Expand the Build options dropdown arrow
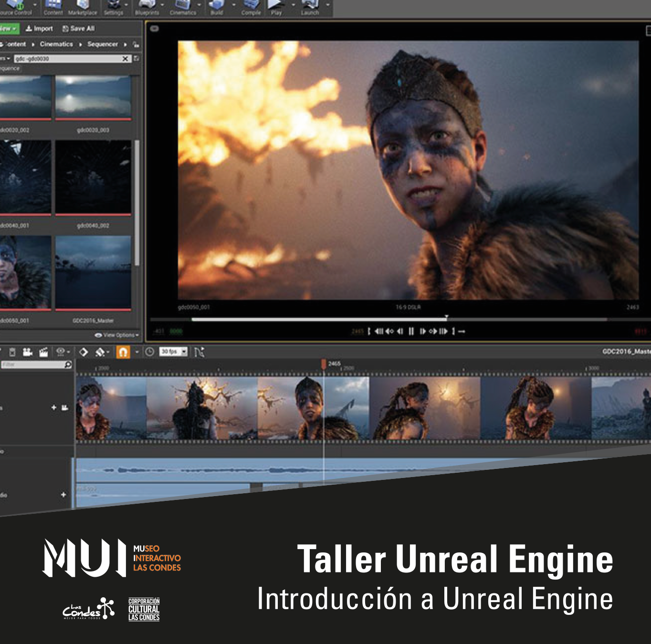Screen dimensions: 651x644 pos(234,5)
